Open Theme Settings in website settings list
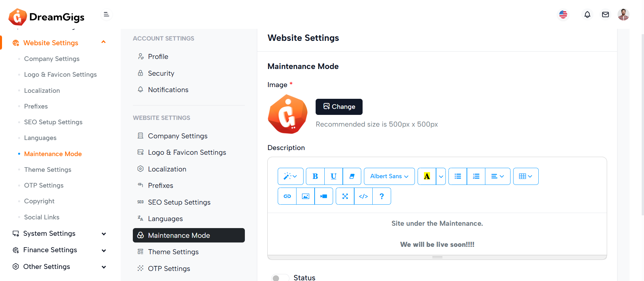Viewport: 644px width, 281px height. (x=173, y=252)
